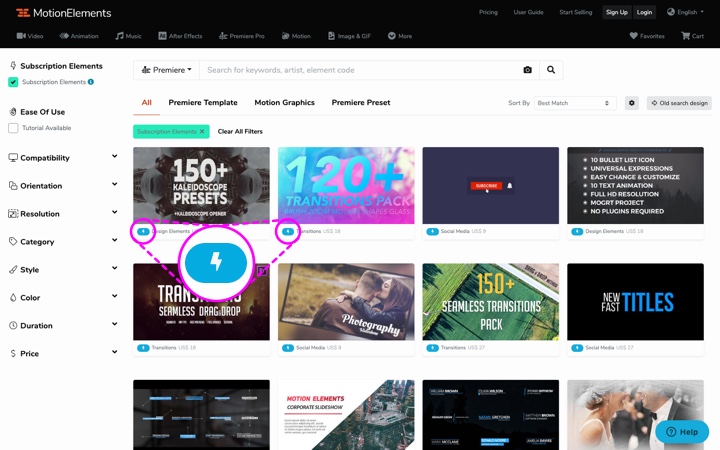The image size is (720, 450).
Task: Click the Sign Up button
Action: pyautogui.click(x=617, y=12)
